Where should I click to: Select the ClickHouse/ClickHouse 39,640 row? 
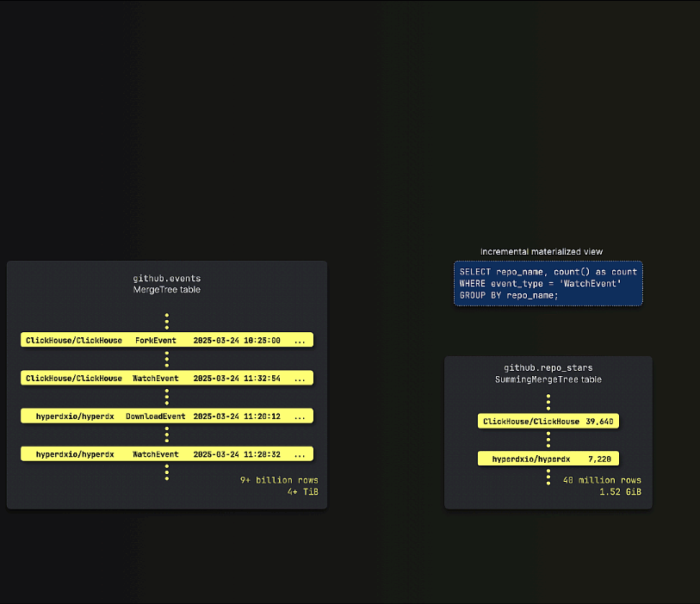(548, 422)
